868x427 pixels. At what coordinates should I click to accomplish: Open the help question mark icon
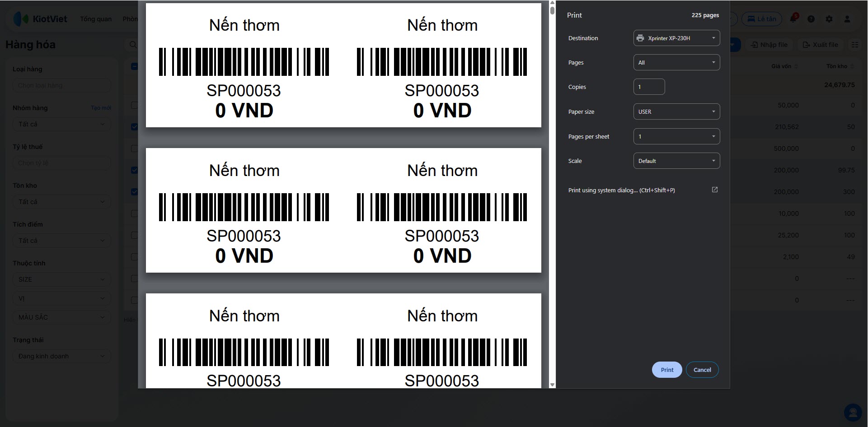(x=811, y=19)
